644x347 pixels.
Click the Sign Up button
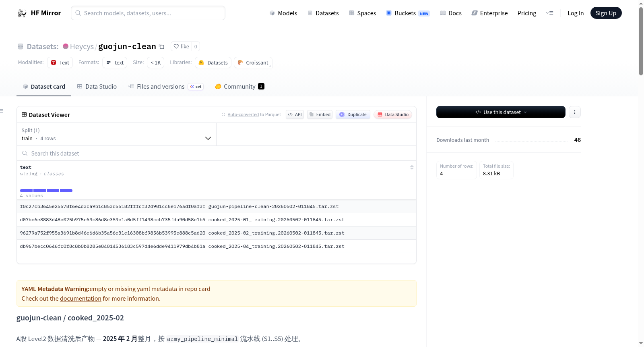(x=606, y=13)
